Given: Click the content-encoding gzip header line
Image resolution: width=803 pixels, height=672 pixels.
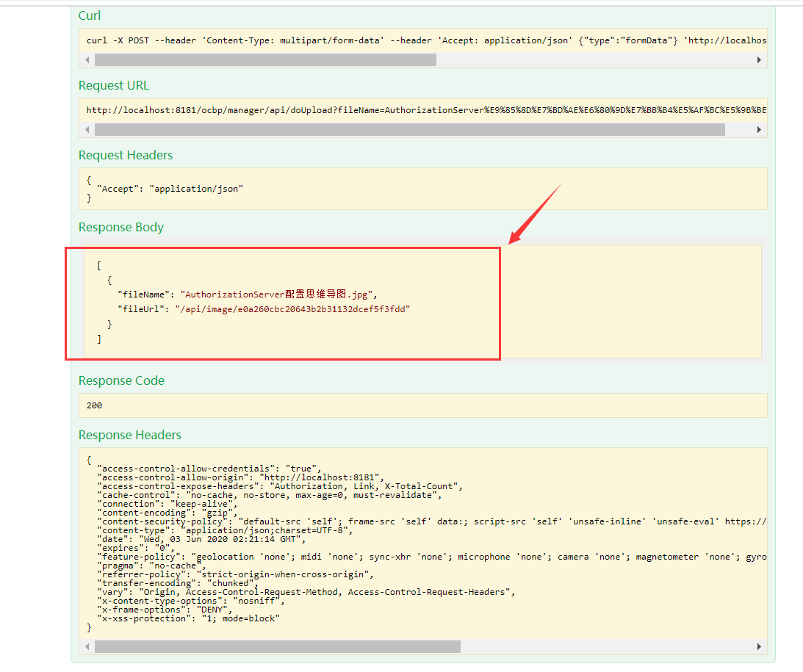Looking at the screenshot, I should 167,513.
